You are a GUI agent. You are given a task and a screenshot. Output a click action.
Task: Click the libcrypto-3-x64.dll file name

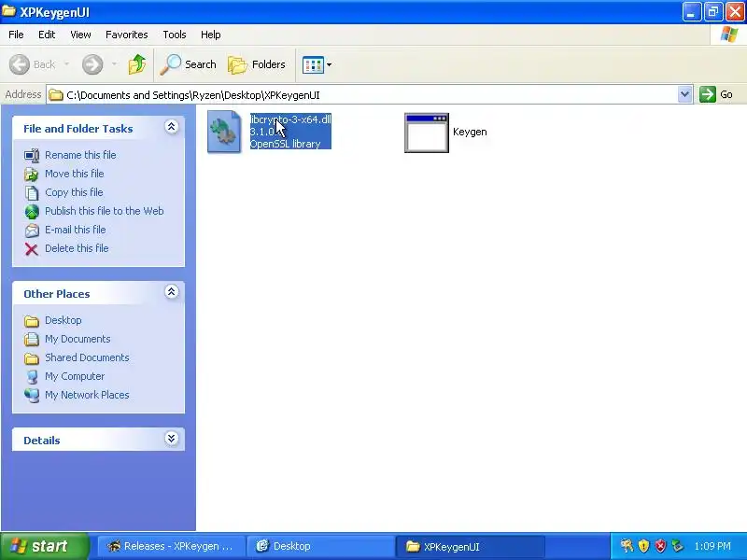(x=290, y=119)
